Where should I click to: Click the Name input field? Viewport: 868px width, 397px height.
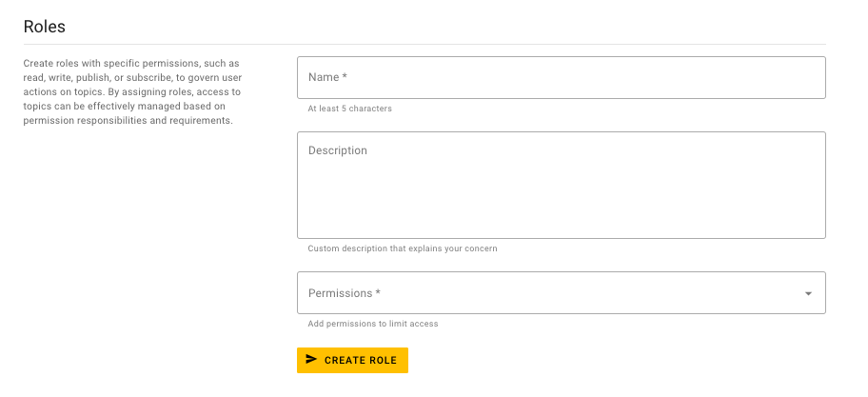[562, 77]
